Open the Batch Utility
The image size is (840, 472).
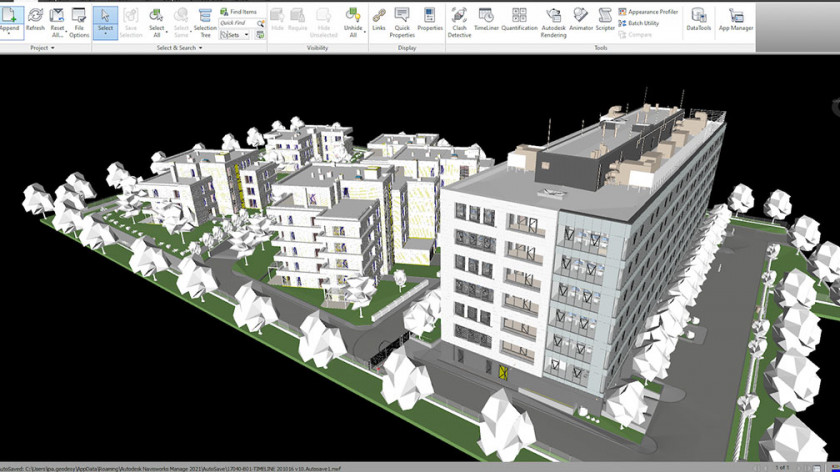pyautogui.click(x=639, y=23)
